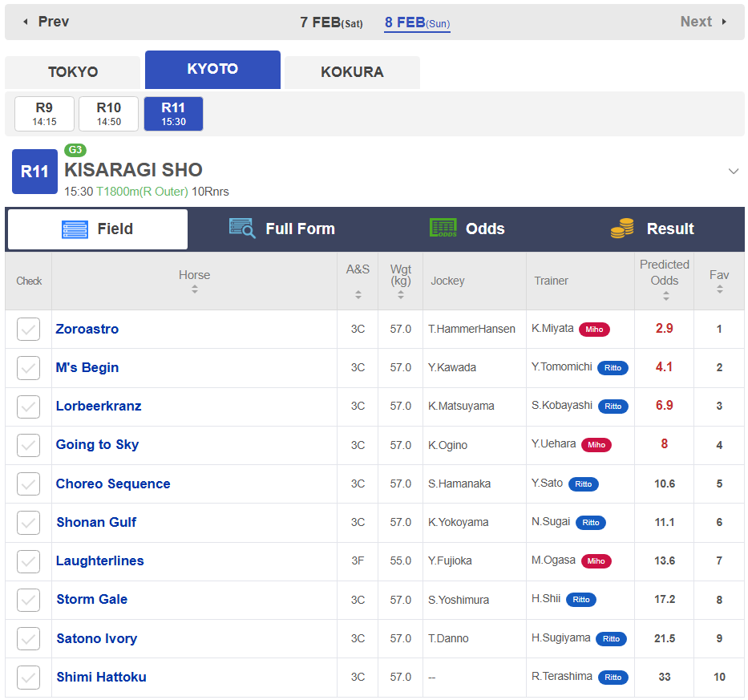The height and width of the screenshot is (700, 748).
Task: Switch to the KOKURA racecourse tab
Action: (x=352, y=72)
